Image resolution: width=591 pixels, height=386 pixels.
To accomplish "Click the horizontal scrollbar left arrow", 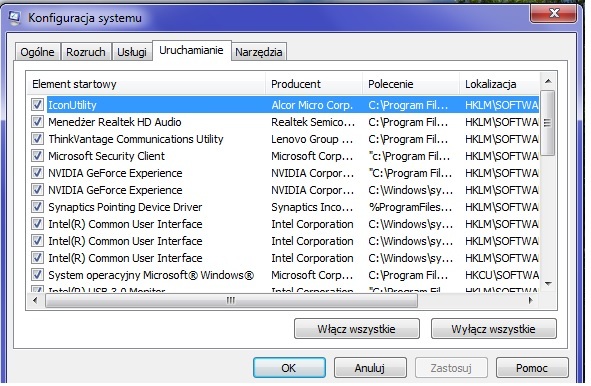I will click(x=35, y=300).
